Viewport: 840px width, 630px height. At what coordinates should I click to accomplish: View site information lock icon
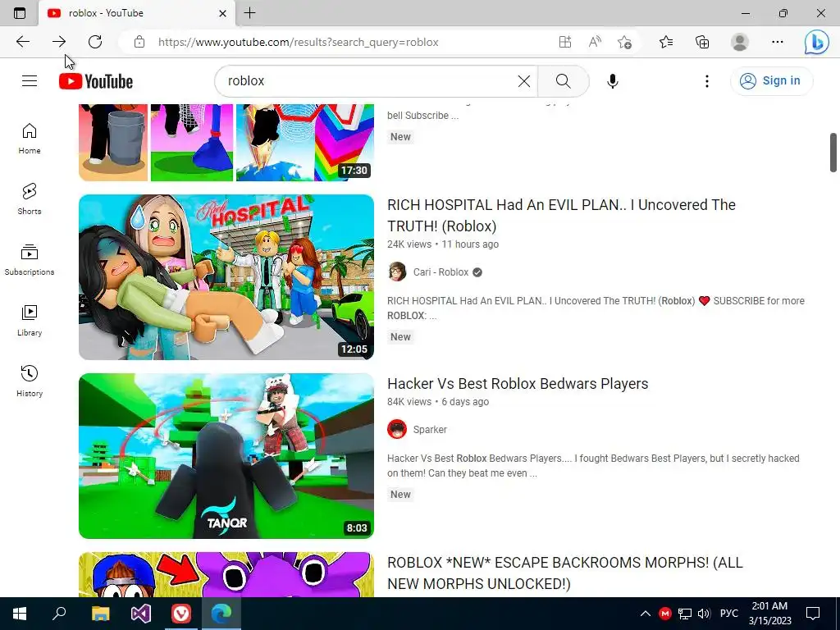pos(139,42)
